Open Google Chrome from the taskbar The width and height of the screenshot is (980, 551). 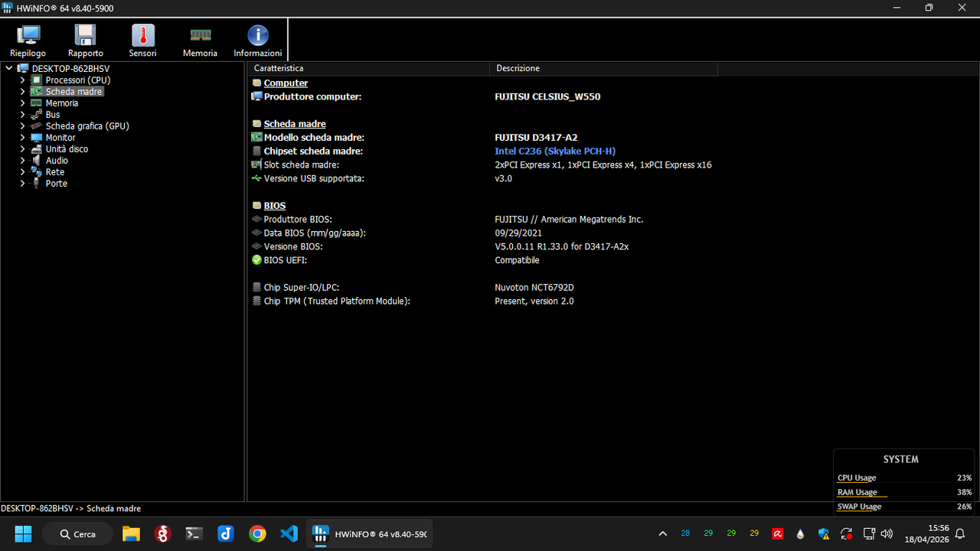pos(257,533)
